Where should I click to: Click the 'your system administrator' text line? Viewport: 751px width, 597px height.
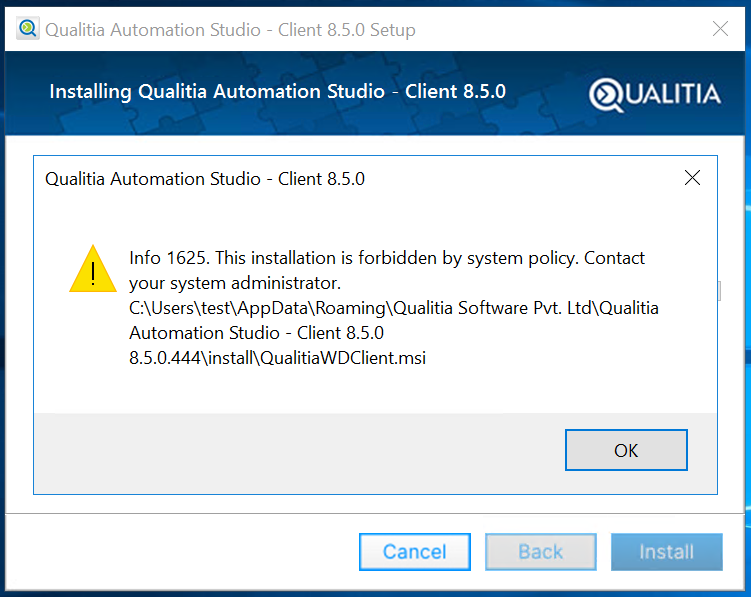[236, 283]
